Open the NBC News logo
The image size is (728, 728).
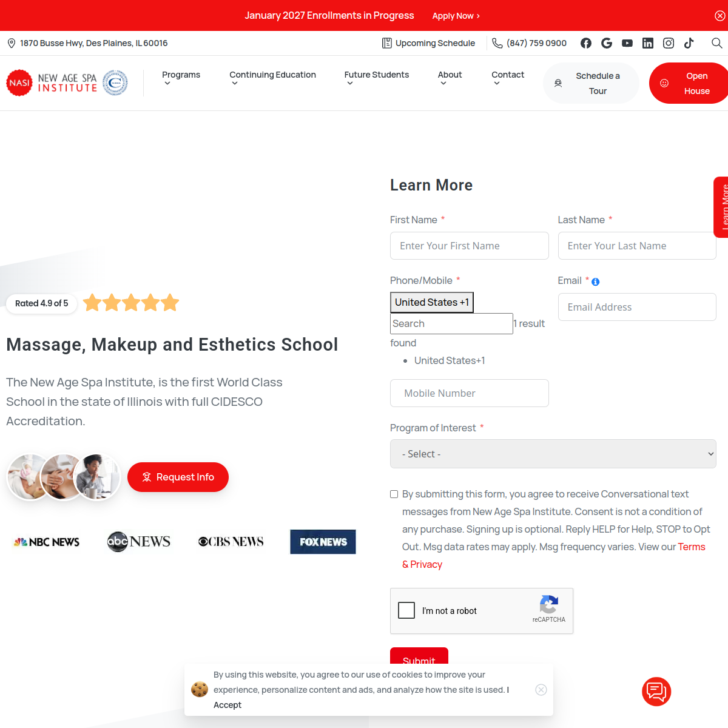click(x=47, y=542)
